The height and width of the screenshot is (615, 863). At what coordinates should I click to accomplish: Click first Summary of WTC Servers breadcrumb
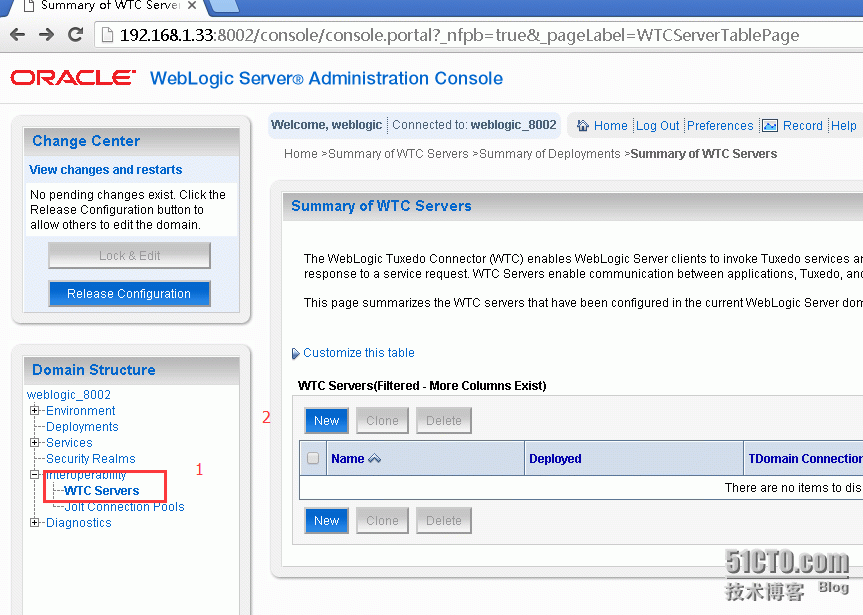(x=398, y=154)
